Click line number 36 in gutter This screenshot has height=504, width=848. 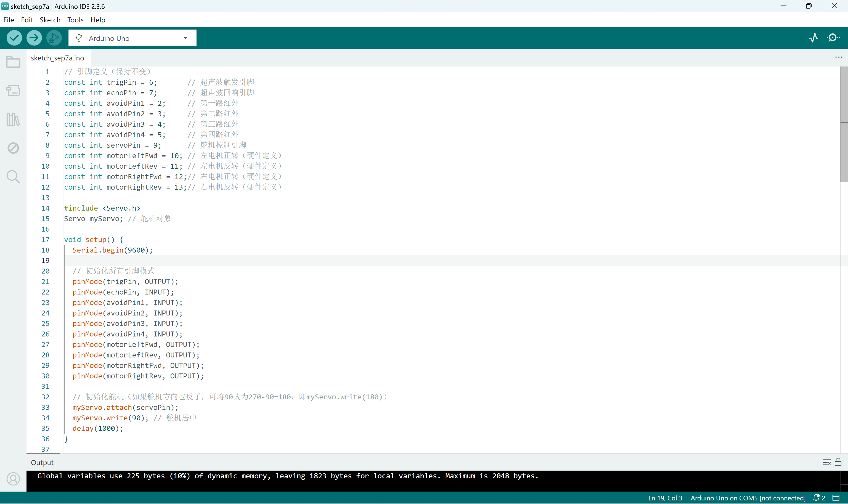click(x=46, y=439)
